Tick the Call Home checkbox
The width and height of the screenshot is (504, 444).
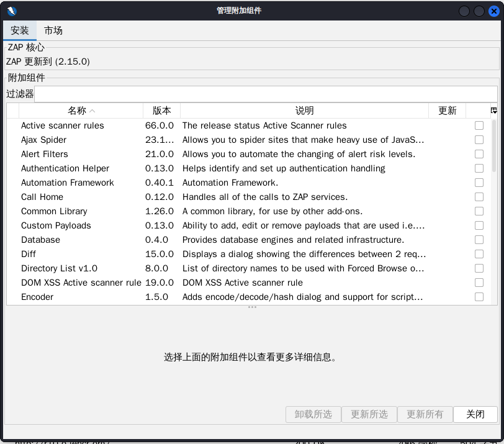(479, 197)
